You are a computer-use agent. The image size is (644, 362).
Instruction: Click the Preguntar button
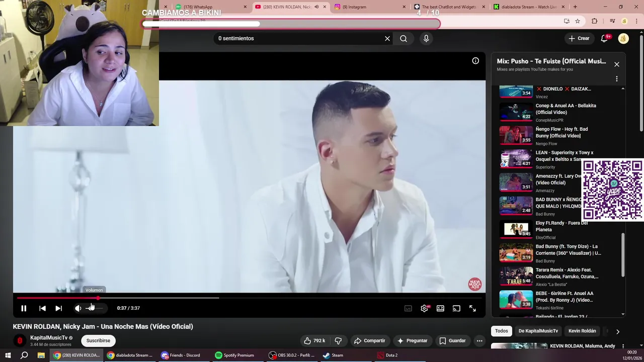point(412,341)
